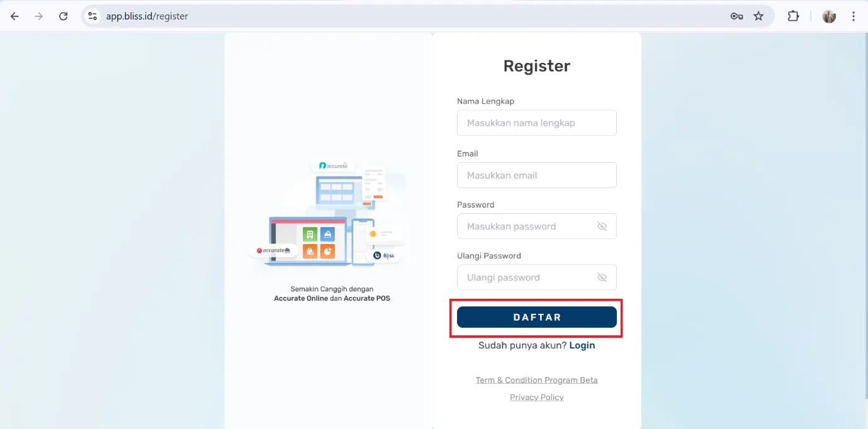Show the Password field's hidden text
Image resolution: width=868 pixels, height=429 pixels.
click(x=602, y=226)
